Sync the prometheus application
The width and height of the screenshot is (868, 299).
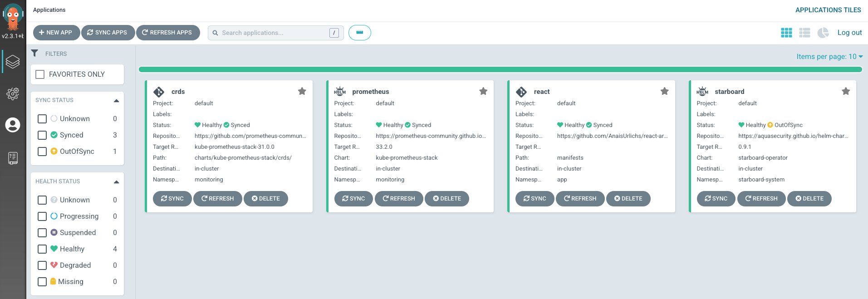pos(353,199)
